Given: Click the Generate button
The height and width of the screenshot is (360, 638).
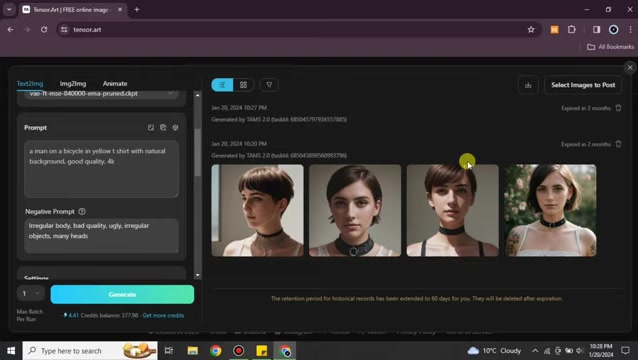Looking at the screenshot, I should (122, 294).
